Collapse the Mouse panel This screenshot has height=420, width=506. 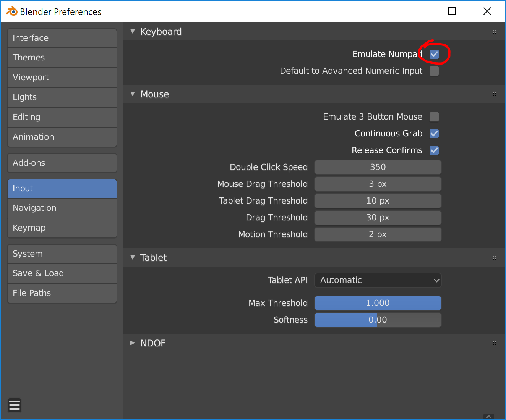(133, 94)
